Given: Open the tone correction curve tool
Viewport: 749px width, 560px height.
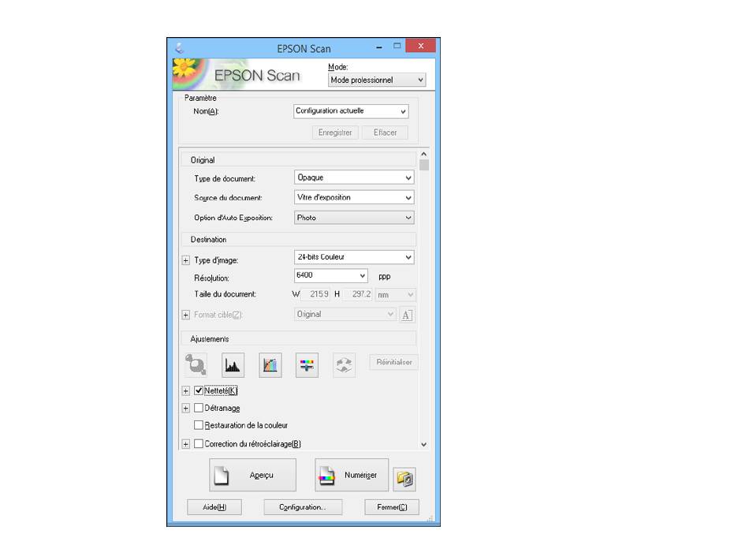Looking at the screenshot, I should [270, 365].
